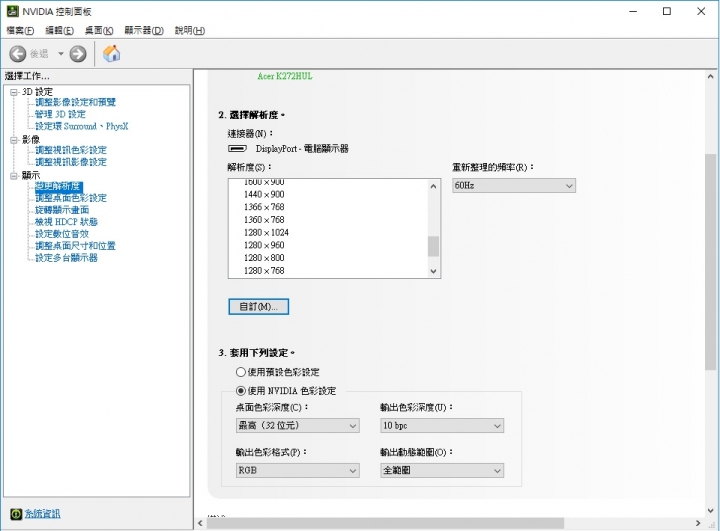Image resolution: width=720 pixels, height=531 pixels.
Task: Select 使用 NVIDIA 色彩設定 radio button
Action: [x=241, y=391]
